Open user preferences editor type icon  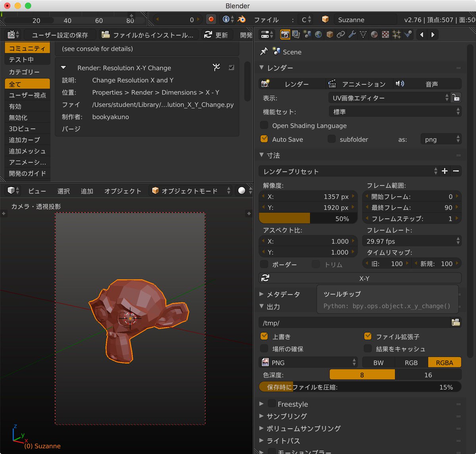[13, 35]
